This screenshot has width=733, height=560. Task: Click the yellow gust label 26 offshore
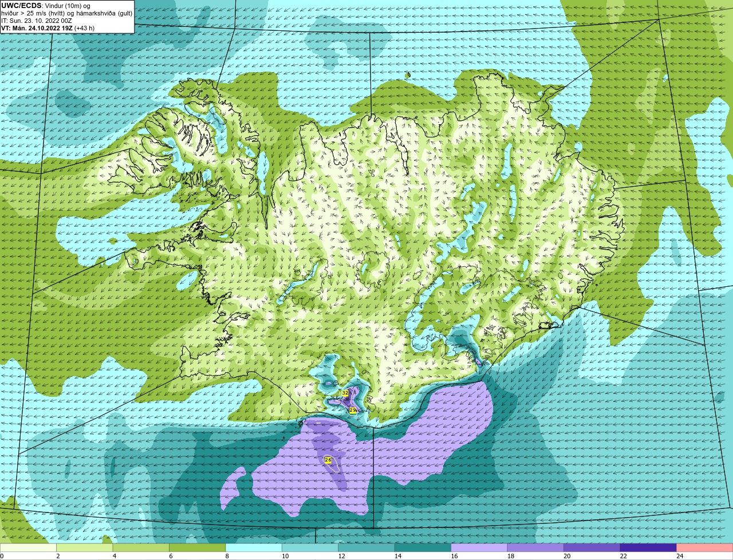(x=328, y=459)
